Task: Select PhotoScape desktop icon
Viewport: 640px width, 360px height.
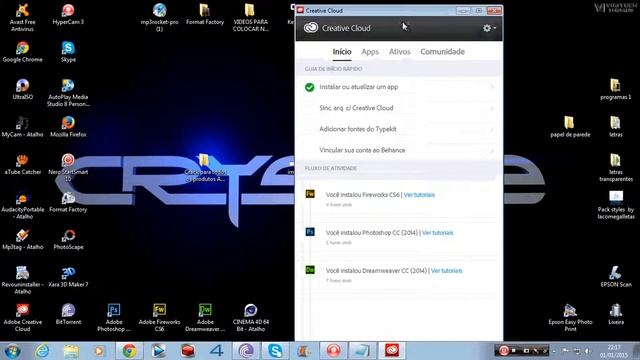Action: pyautogui.click(x=68, y=240)
